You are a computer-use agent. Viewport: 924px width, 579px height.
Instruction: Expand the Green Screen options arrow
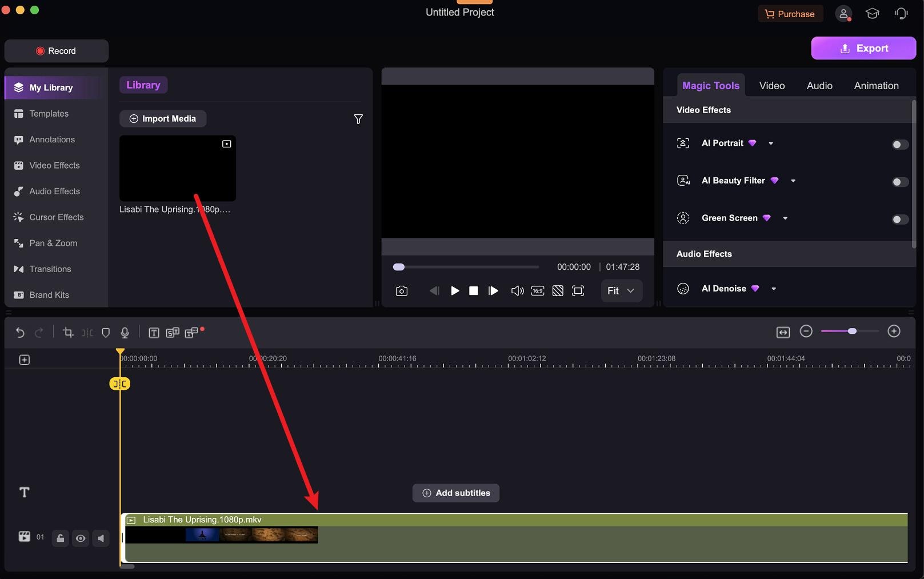pyautogui.click(x=785, y=218)
